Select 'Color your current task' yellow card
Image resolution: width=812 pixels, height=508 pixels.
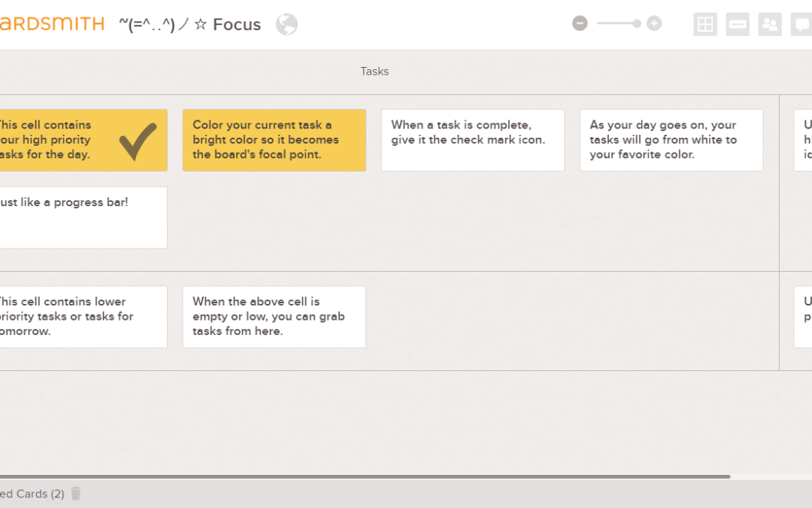tap(274, 140)
